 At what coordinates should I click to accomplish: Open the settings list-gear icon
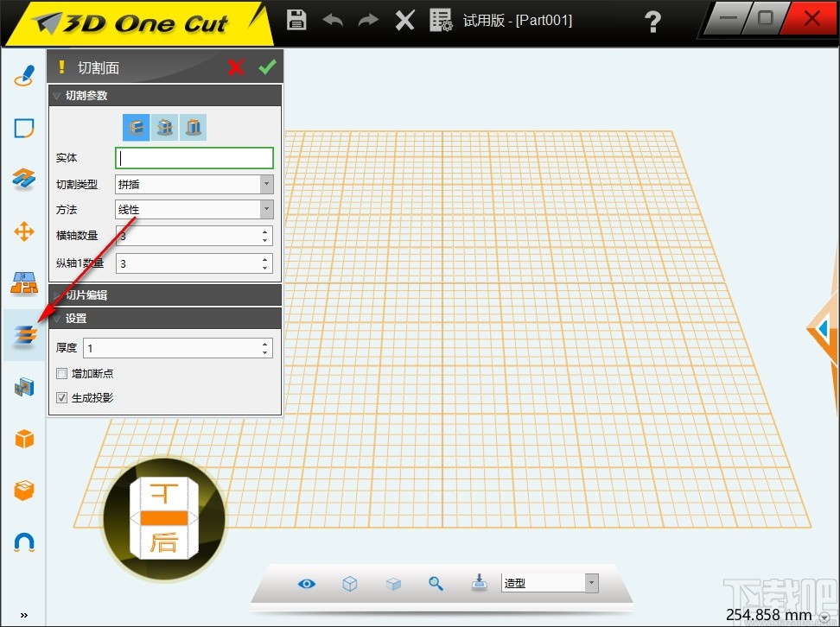[441, 21]
